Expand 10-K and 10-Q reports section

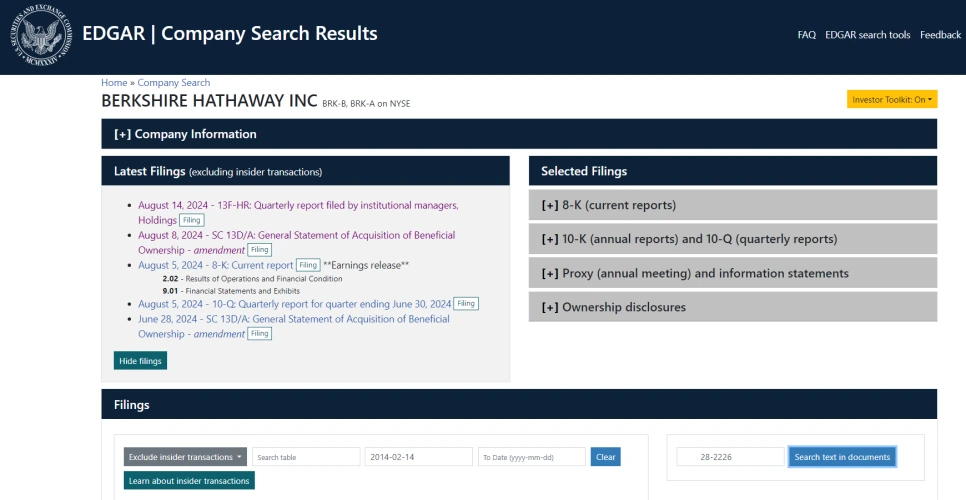coord(733,239)
